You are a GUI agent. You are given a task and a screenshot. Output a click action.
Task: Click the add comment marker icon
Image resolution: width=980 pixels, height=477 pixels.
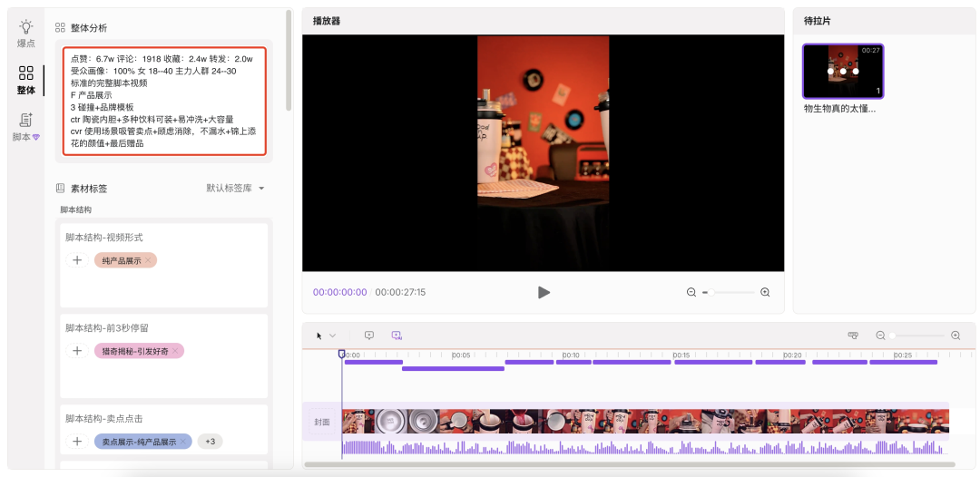coord(369,336)
